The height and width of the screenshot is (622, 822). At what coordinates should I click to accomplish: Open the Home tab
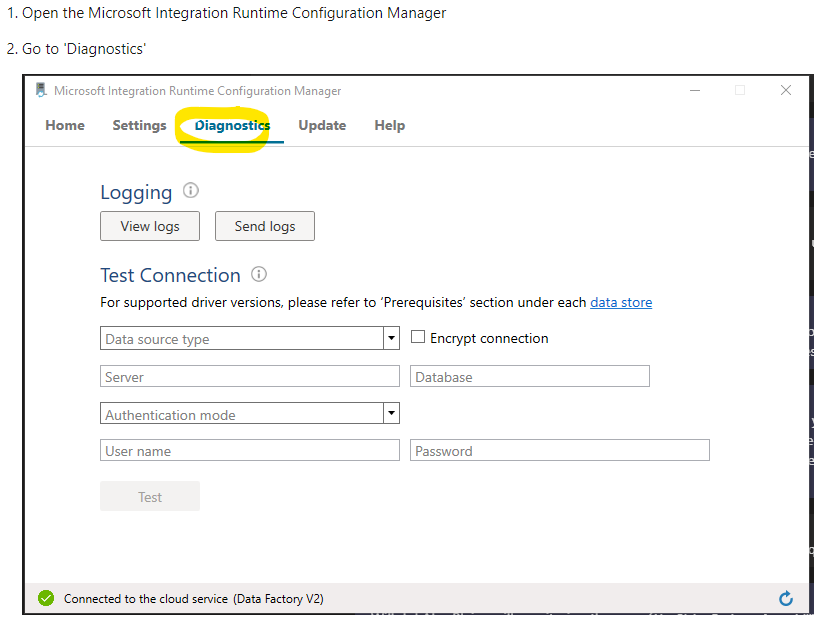point(65,125)
